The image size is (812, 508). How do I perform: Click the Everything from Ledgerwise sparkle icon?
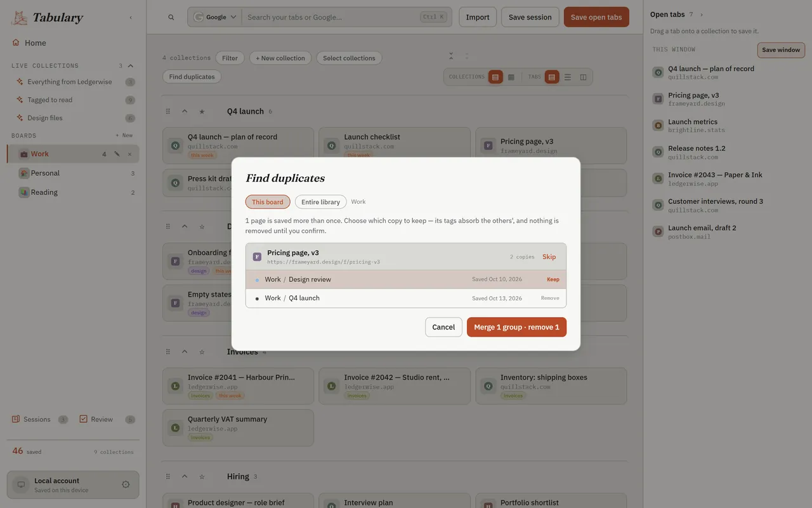point(20,82)
